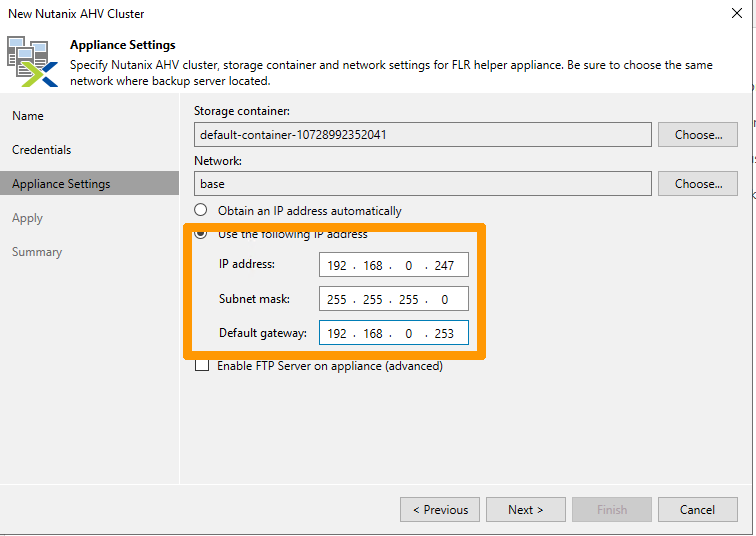Click the IP address field 192.168.0.247
The image size is (756, 536).
[394, 265]
